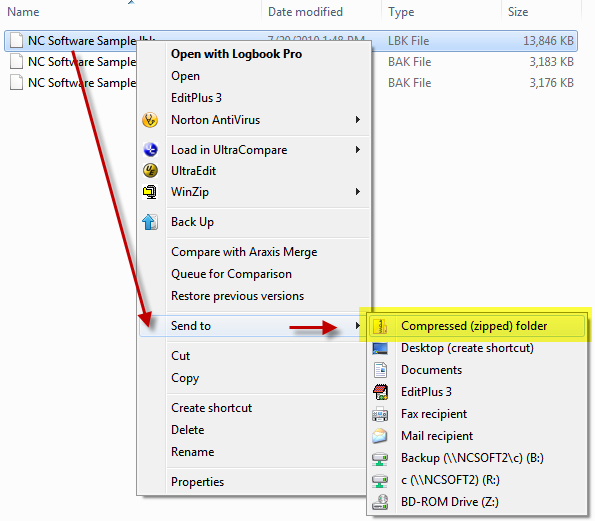Viewport: 595px width, 521px height.
Task: Click the LBK File type cell
Action: coord(408,41)
